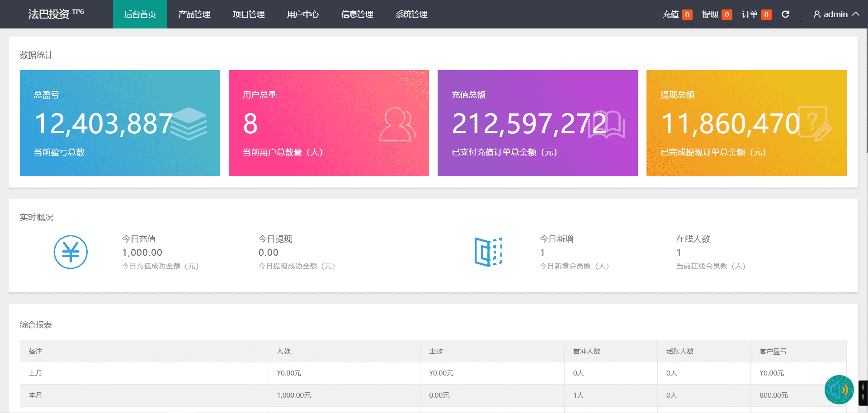868x413 pixels.
Task: Expand the admin user dropdown
Action: [836, 14]
